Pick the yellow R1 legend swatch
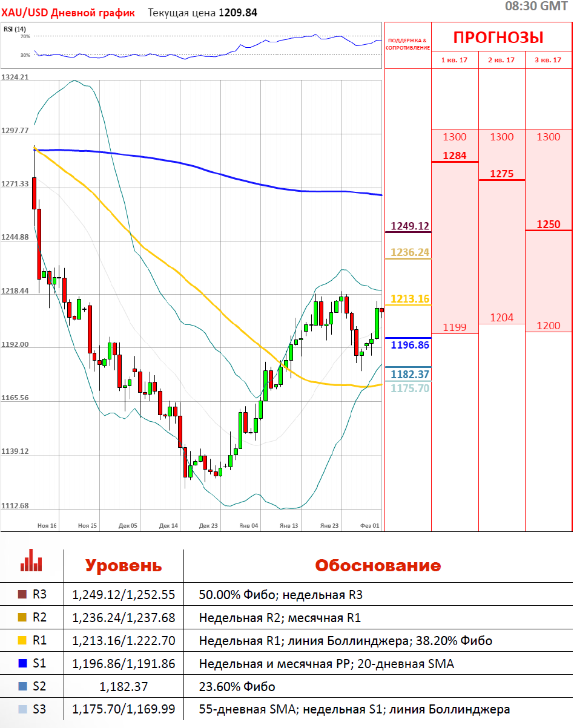 pos(22,641)
